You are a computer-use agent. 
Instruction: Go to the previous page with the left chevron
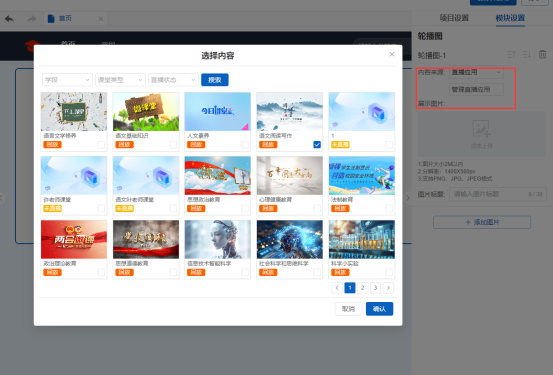coord(337,288)
